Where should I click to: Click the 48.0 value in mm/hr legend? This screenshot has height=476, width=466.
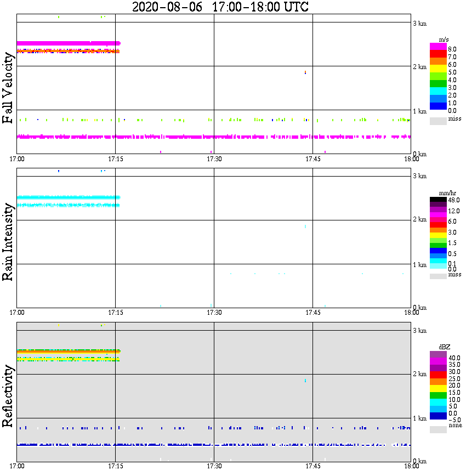(454, 200)
